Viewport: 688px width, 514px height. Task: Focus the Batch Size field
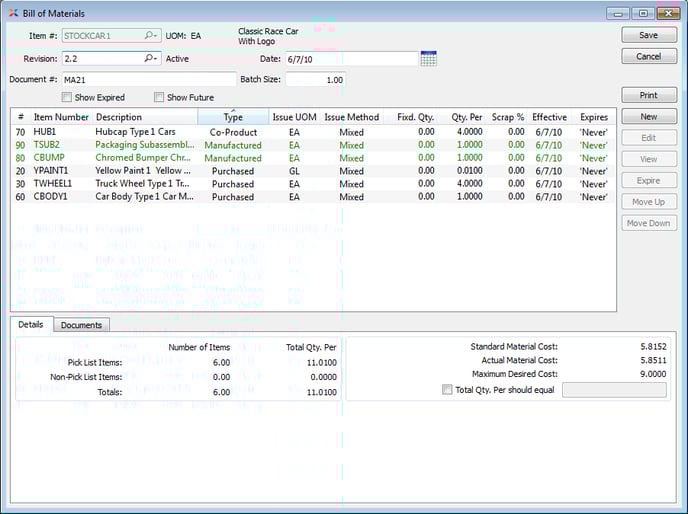click(316, 79)
